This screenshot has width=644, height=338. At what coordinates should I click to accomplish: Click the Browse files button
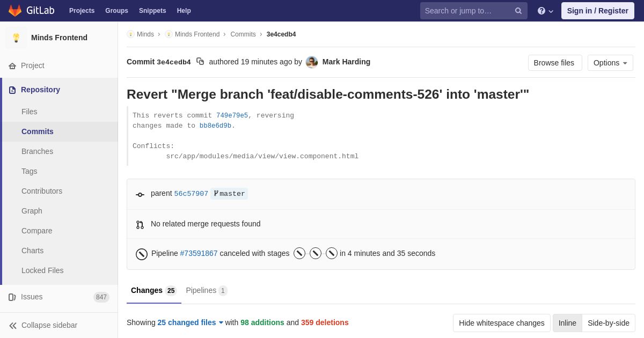(554, 63)
